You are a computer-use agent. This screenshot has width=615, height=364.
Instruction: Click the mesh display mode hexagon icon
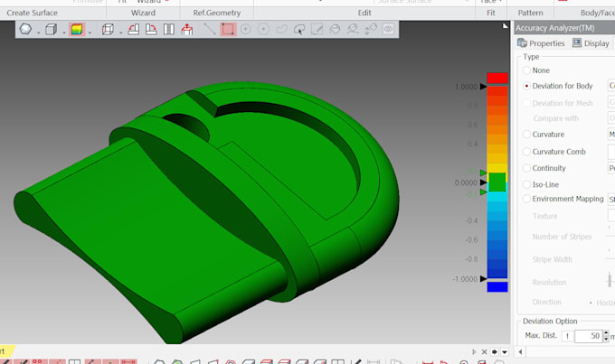click(x=25, y=29)
